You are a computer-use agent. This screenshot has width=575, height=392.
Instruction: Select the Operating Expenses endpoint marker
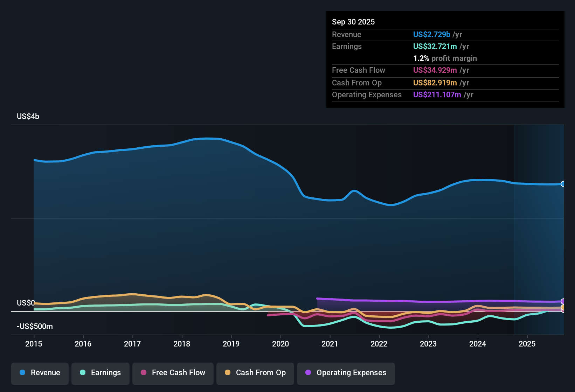click(x=563, y=301)
